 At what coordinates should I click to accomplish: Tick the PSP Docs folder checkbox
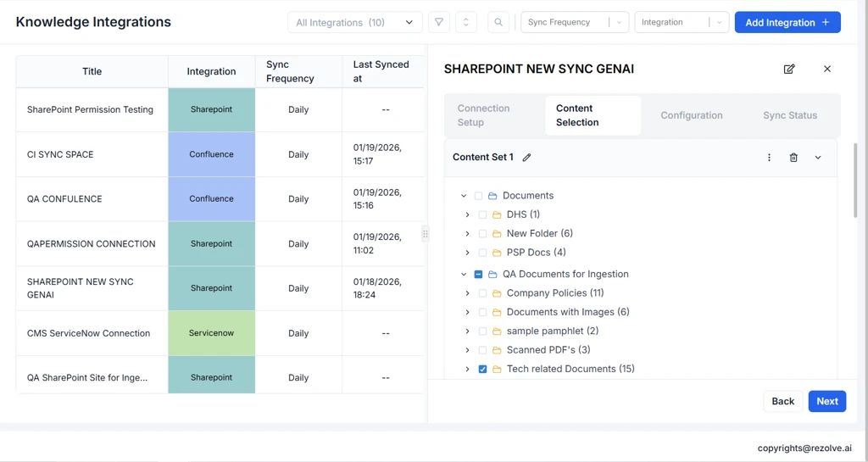482,253
